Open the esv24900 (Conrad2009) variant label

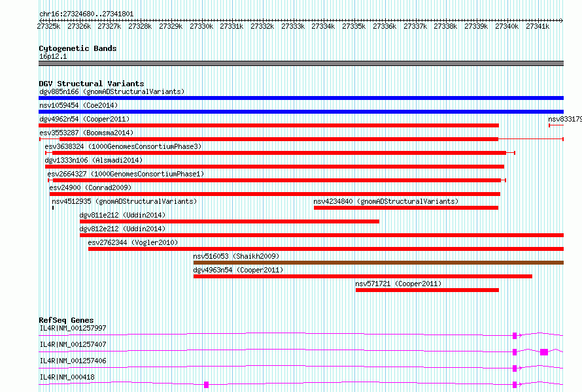[90, 188]
